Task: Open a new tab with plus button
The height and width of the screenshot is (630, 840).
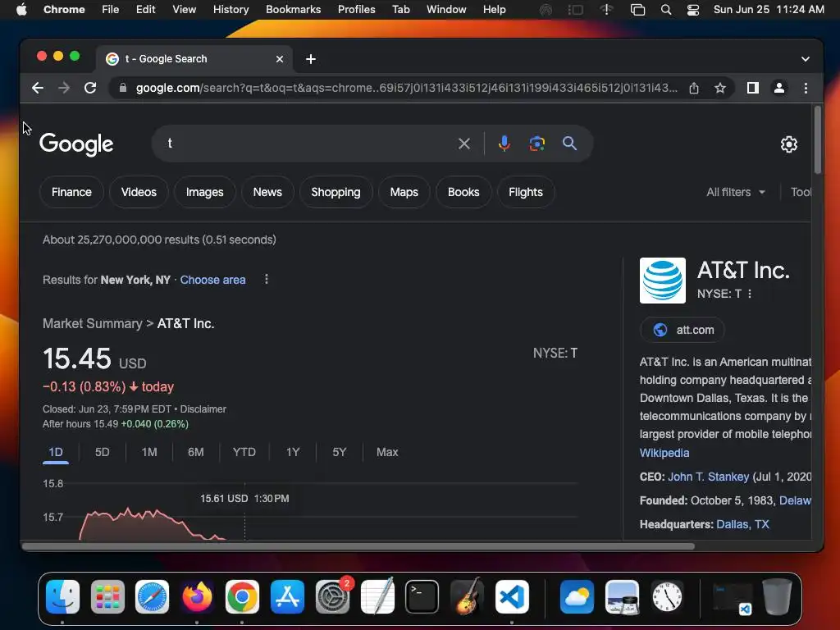Action: point(311,59)
